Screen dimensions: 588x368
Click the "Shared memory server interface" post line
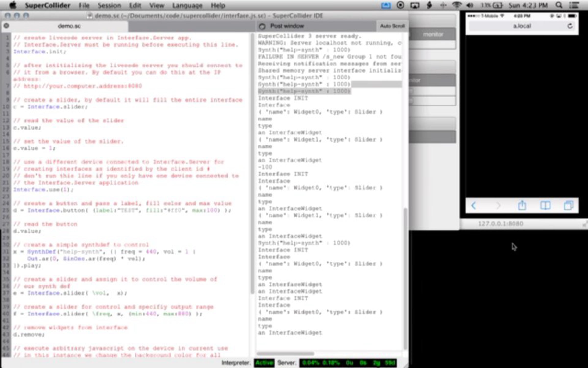tap(330, 71)
